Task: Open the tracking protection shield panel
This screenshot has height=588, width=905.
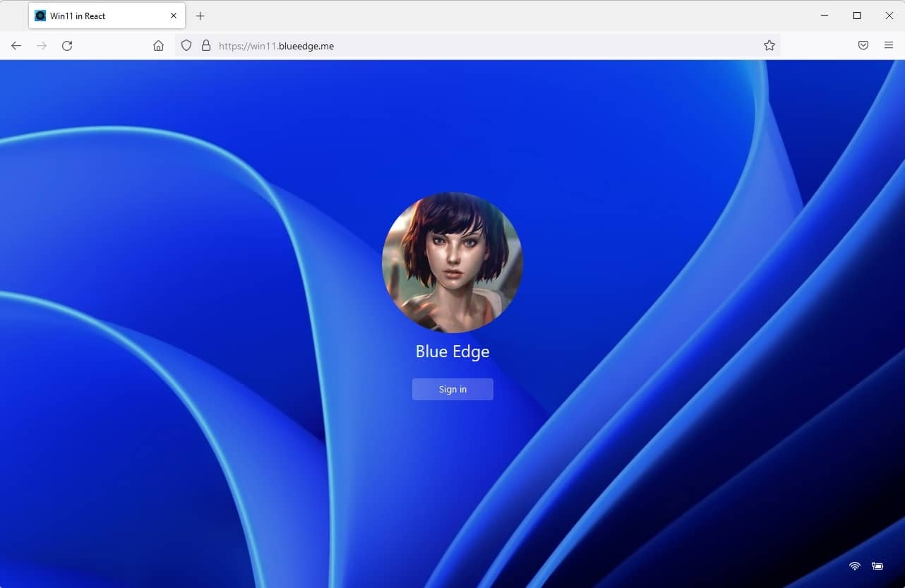Action: point(186,45)
